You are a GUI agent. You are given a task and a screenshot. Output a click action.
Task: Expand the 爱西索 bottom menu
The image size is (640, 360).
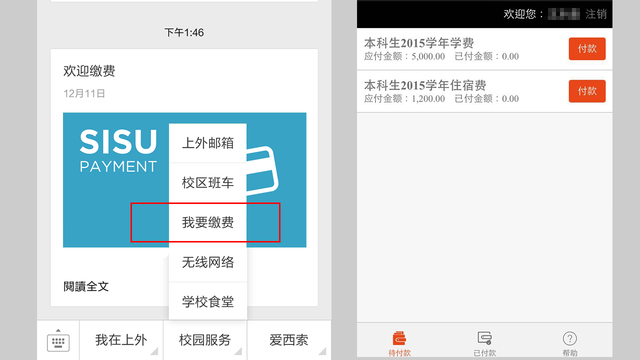point(289,340)
